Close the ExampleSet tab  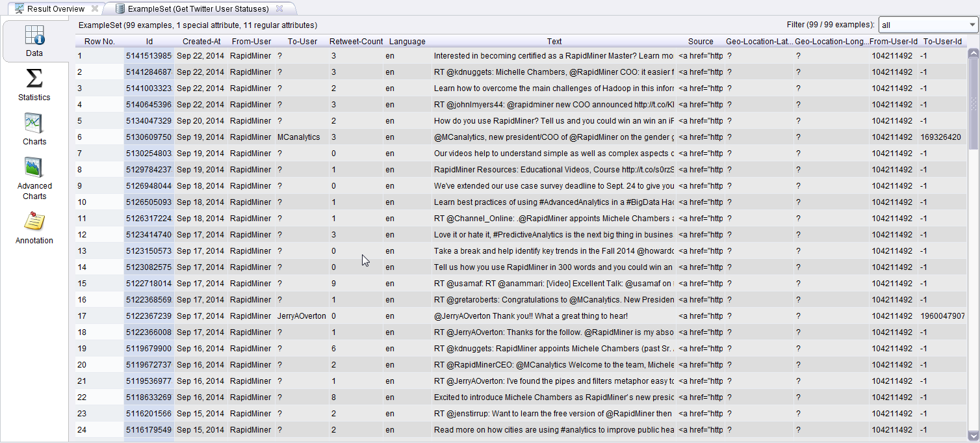[x=279, y=8]
